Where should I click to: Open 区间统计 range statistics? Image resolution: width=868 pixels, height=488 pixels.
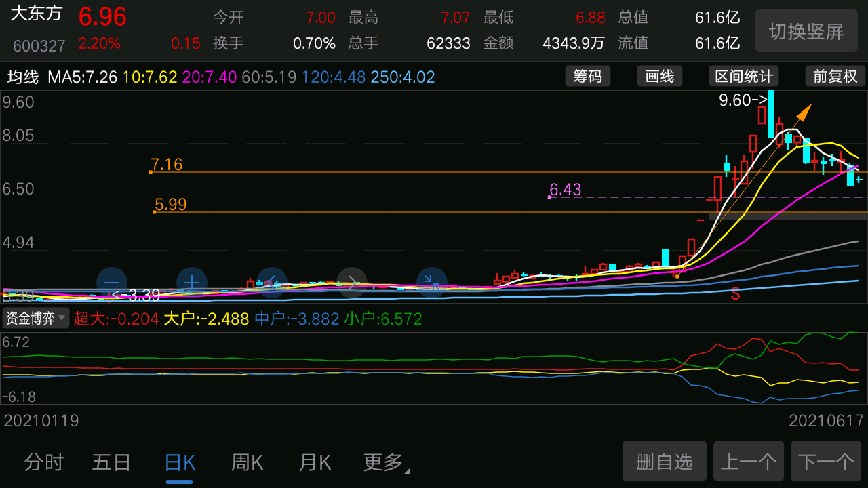point(744,76)
